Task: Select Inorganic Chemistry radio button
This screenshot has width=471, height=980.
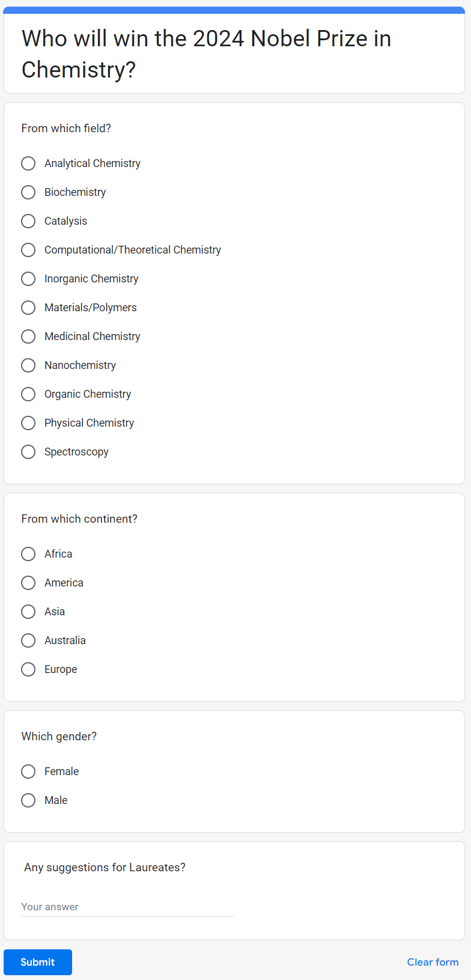Action: (x=28, y=279)
